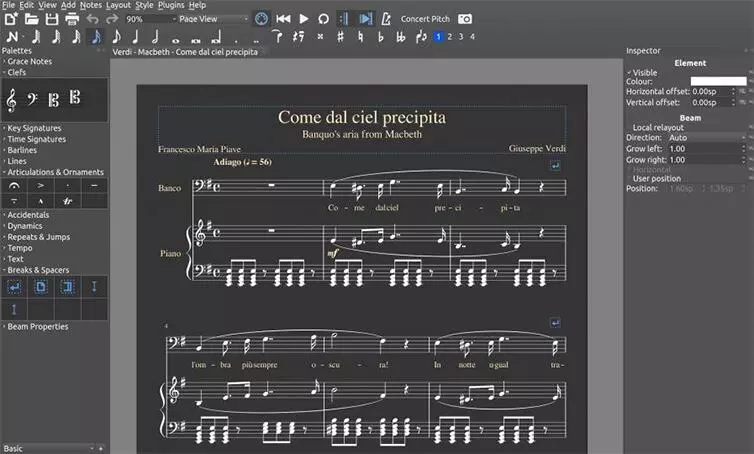The image size is (754, 454).
Task: Switch to voice 1
Action: [x=438, y=37]
